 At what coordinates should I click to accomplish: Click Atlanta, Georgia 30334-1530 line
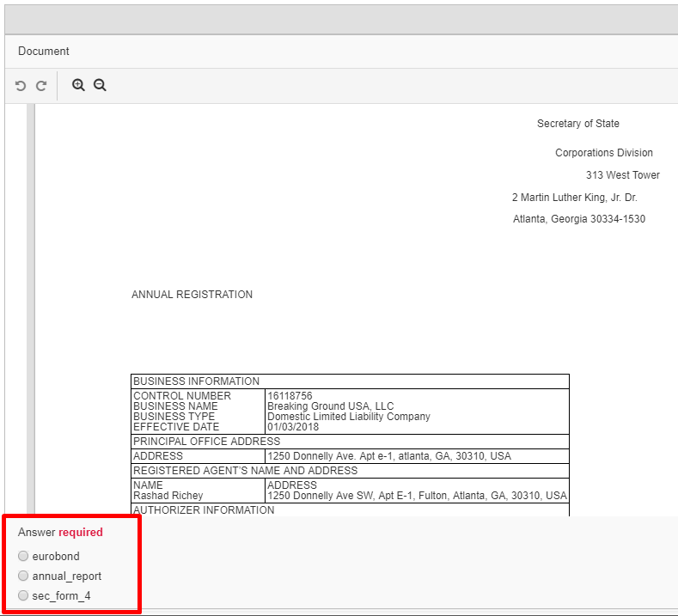pyautogui.click(x=579, y=219)
